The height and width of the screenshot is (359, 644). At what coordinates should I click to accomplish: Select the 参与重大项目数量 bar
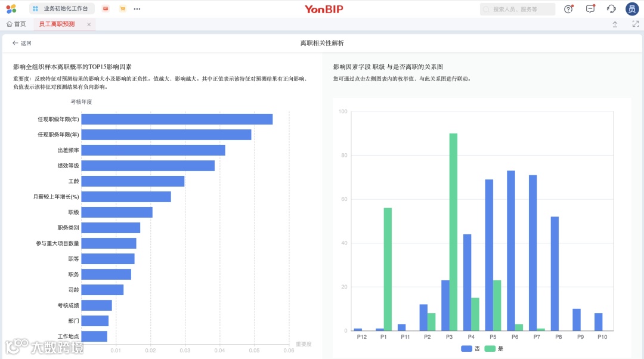tap(109, 243)
